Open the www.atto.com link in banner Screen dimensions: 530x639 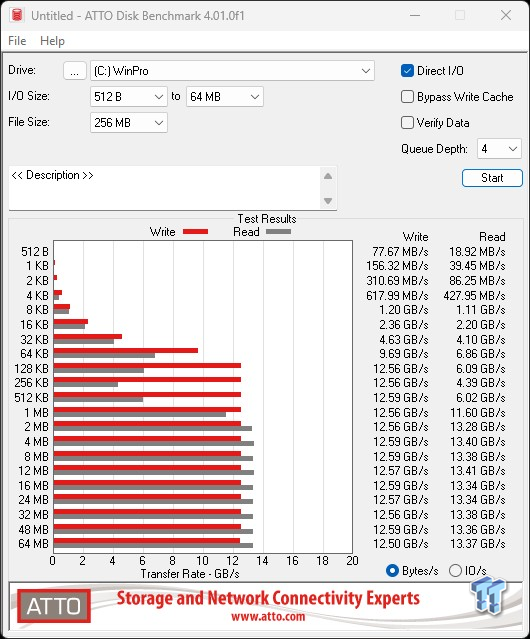click(268, 616)
